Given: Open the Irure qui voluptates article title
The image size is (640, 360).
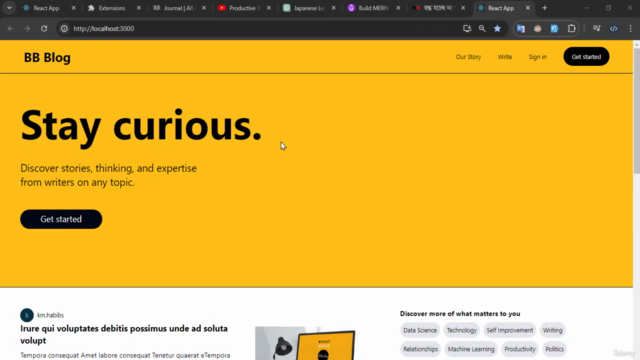Looking at the screenshot, I should click(124, 334).
